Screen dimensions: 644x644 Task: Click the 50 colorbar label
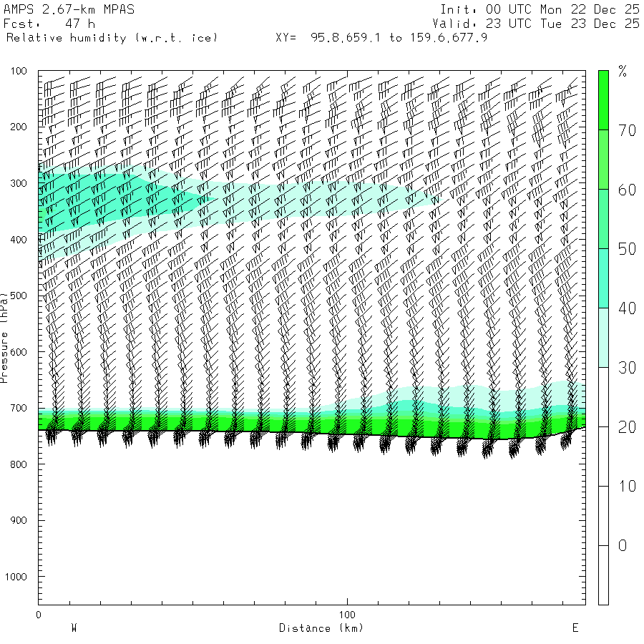pos(627,249)
